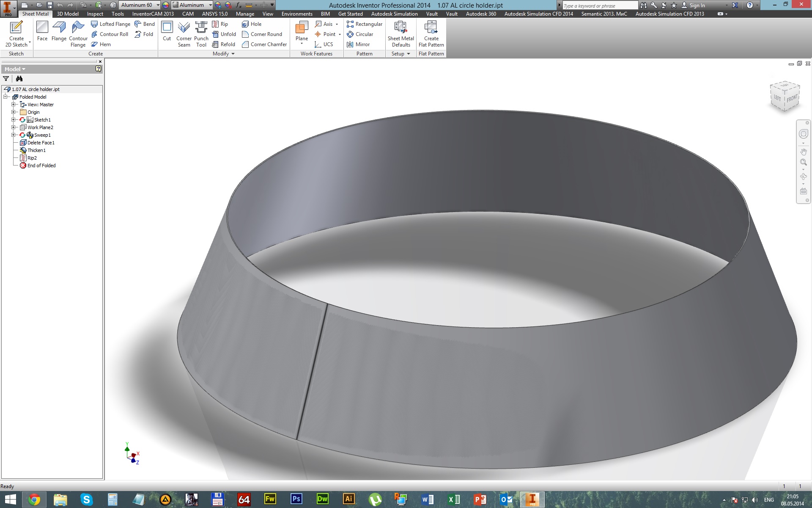The height and width of the screenshot is (508, 812).
Task: Open Photoshop from the taskbar
Action: coord(296,500)
